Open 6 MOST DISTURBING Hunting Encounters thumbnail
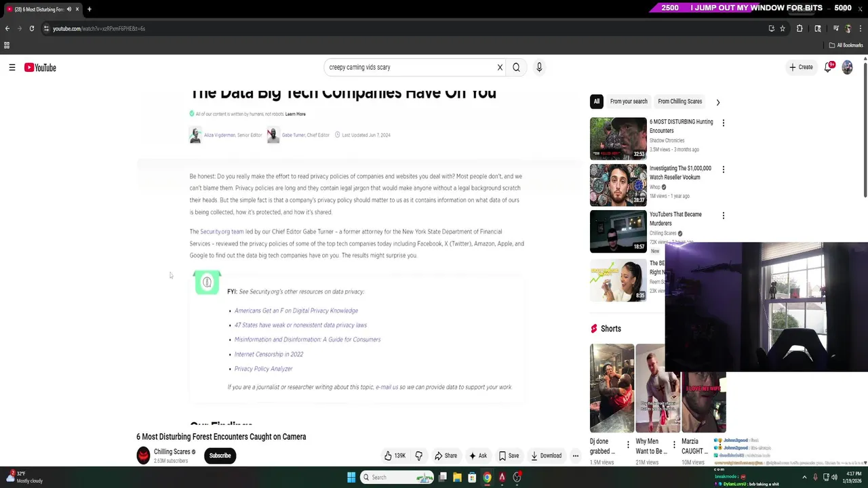The width and height of the screenshot is (868, 488). pos(618,138)
